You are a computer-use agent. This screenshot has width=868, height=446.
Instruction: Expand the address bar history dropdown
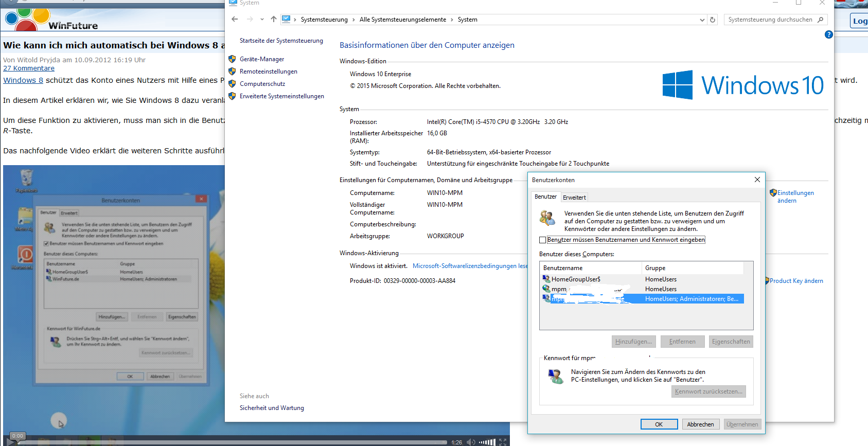pos(702,20)
